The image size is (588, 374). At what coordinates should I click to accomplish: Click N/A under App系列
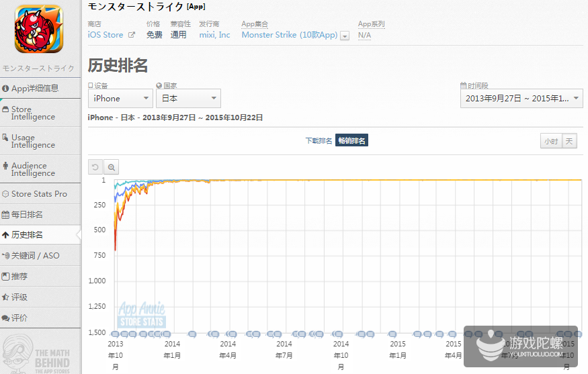pyautogui.click(x=364, y=35)
